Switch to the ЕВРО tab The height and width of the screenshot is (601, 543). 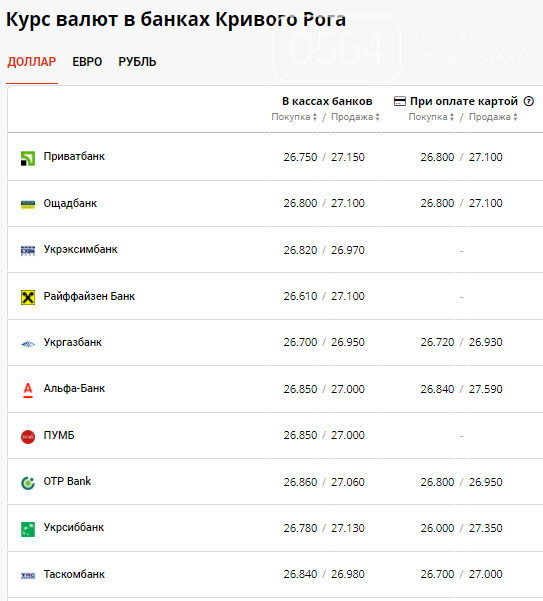coord(87,62)
